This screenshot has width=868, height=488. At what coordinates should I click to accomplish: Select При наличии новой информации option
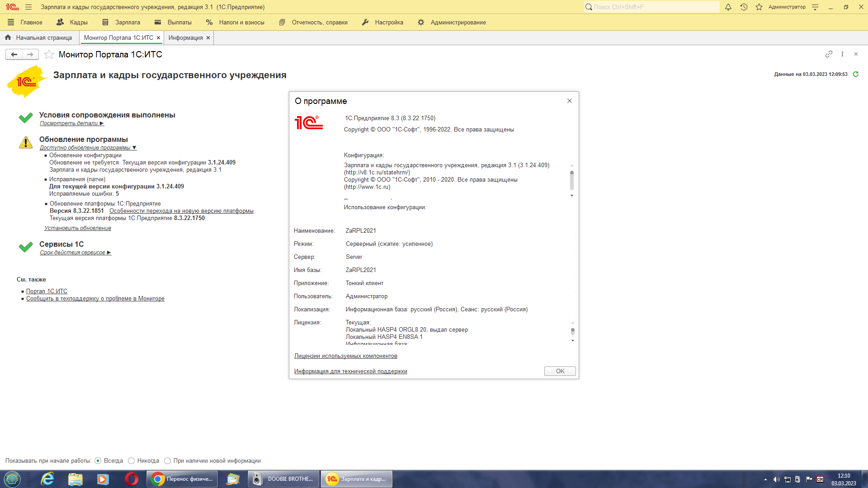(167, 461)
